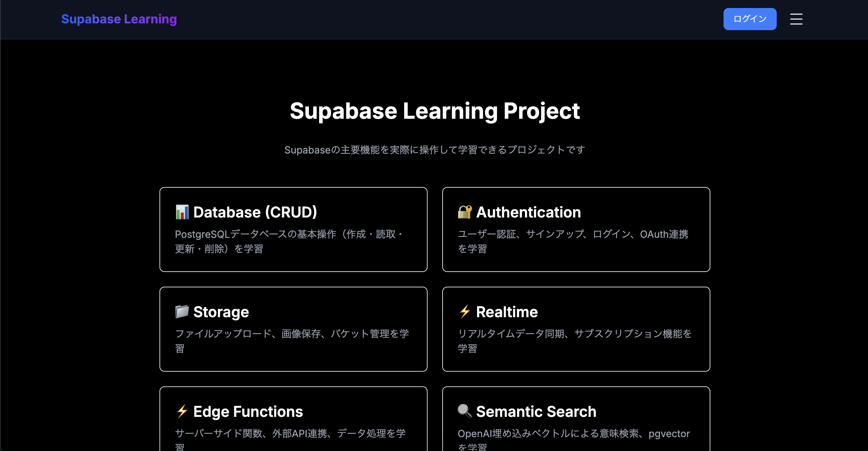The width and height of the screenshot is (868, 451).
Task: Open the Database (CRUD) card title
Action: coord(255,212)
